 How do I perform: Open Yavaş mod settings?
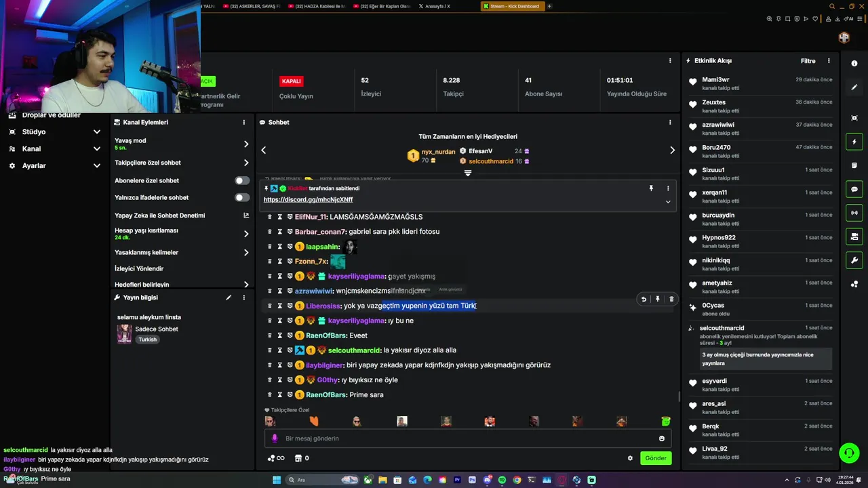click(x=182, y=144)
